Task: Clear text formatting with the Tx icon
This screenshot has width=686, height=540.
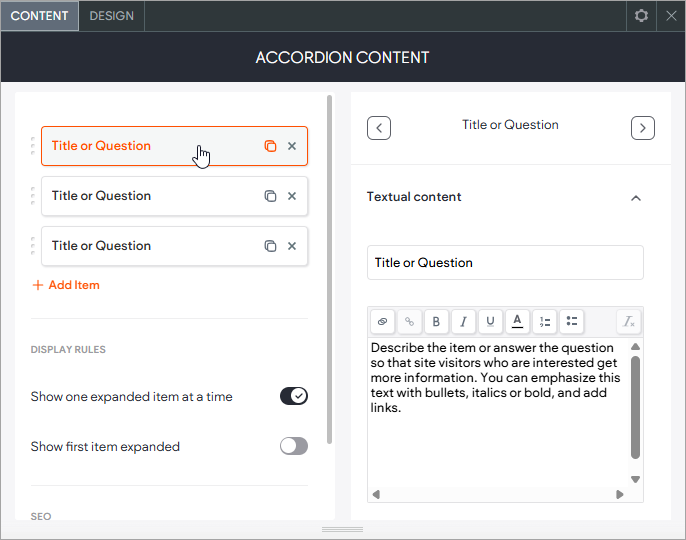Action: pos(628,321)
